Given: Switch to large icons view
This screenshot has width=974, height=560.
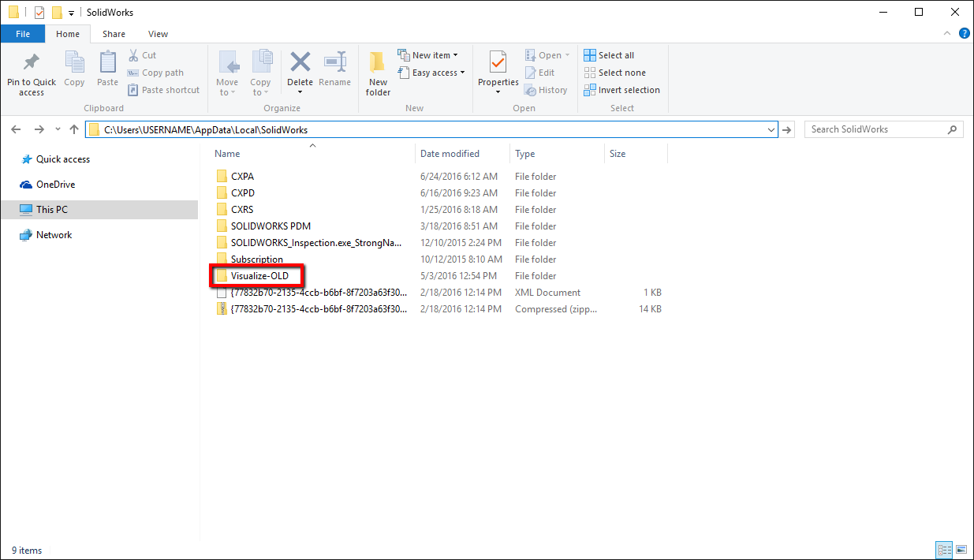Looking at the screenshot, I should pos(961,550).
